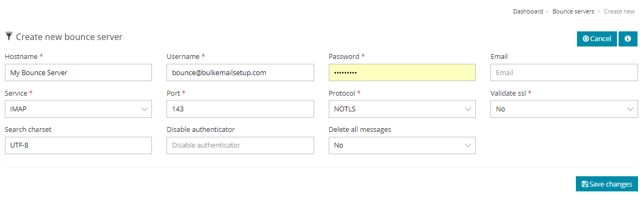Click the Search charset field

[x=78, y=145]
